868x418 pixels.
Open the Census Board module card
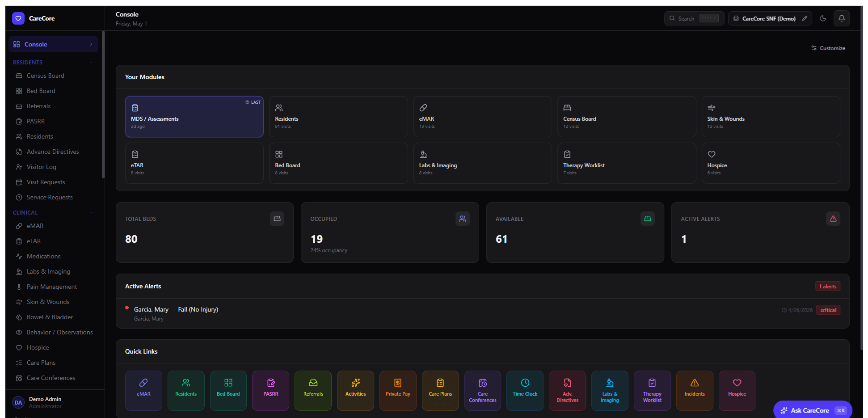pyautogui.click(x=627, y=117)
